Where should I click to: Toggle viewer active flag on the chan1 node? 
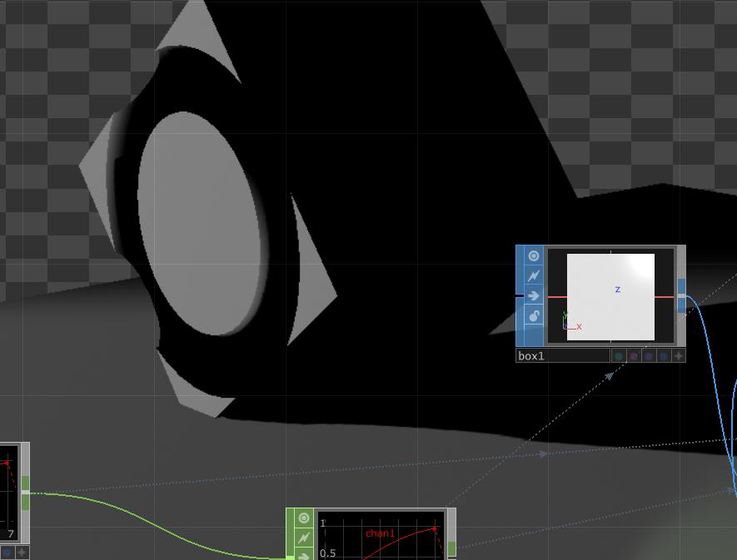[x=304, y=518]
